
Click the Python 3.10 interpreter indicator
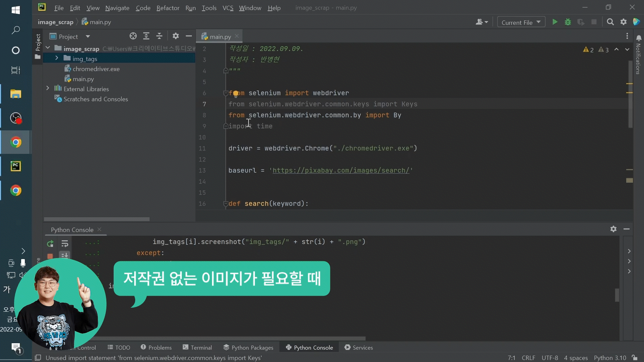coord(610,358)
